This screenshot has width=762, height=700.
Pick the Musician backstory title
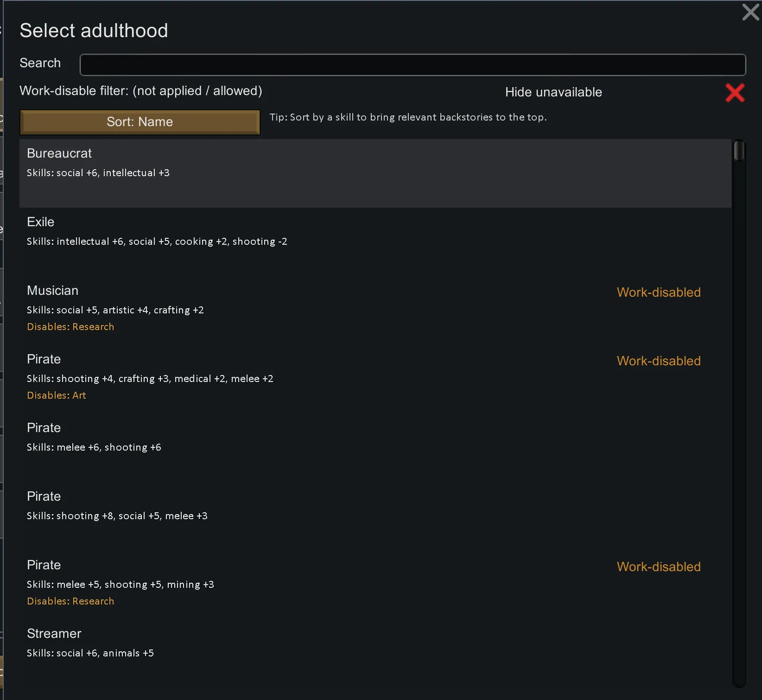pyautogui.click(x=52, y=291)
